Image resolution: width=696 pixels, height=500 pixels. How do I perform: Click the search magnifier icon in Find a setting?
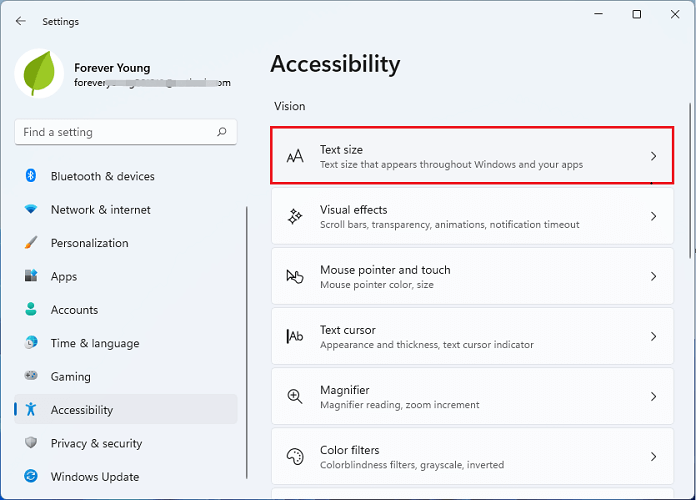click(x=222, y=132)
